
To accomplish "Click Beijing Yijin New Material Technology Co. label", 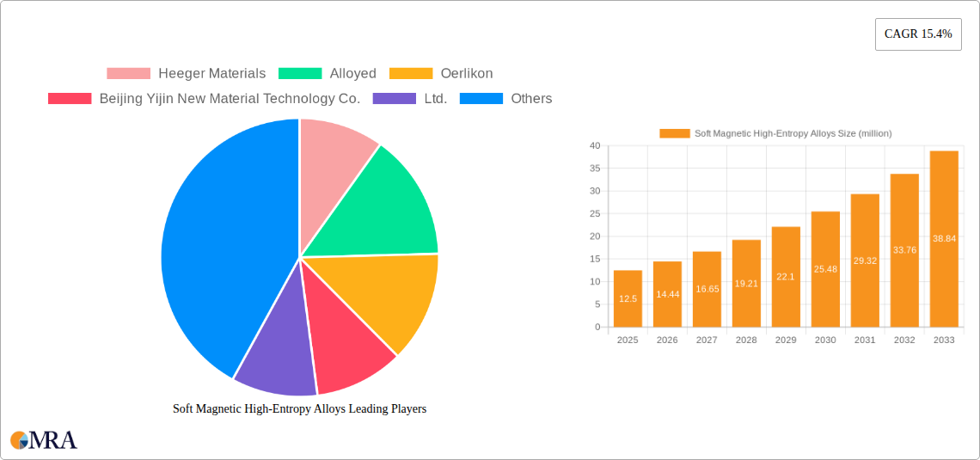I will point(230,99).
